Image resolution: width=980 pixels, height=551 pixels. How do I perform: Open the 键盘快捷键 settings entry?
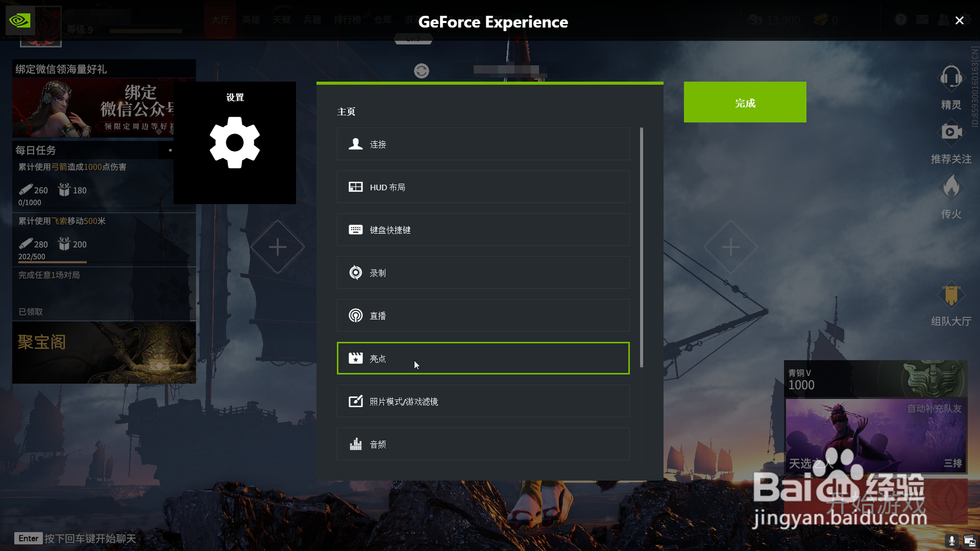[483, 230]
